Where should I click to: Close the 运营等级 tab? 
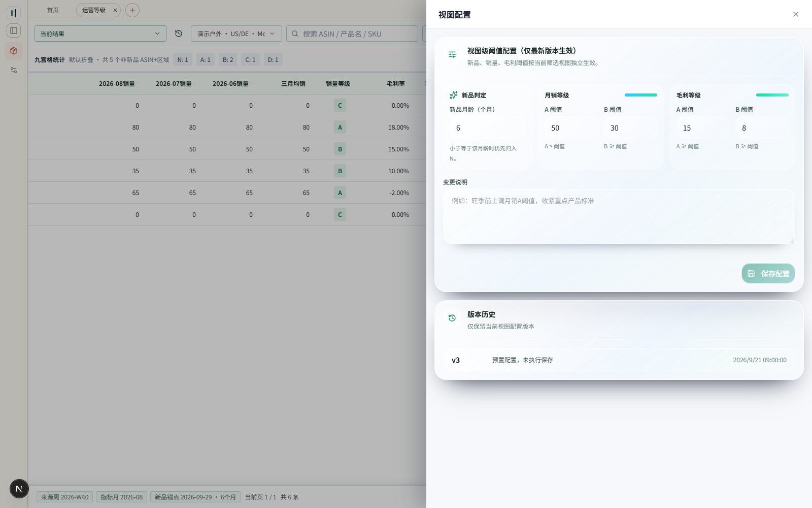tap(115, 10)
